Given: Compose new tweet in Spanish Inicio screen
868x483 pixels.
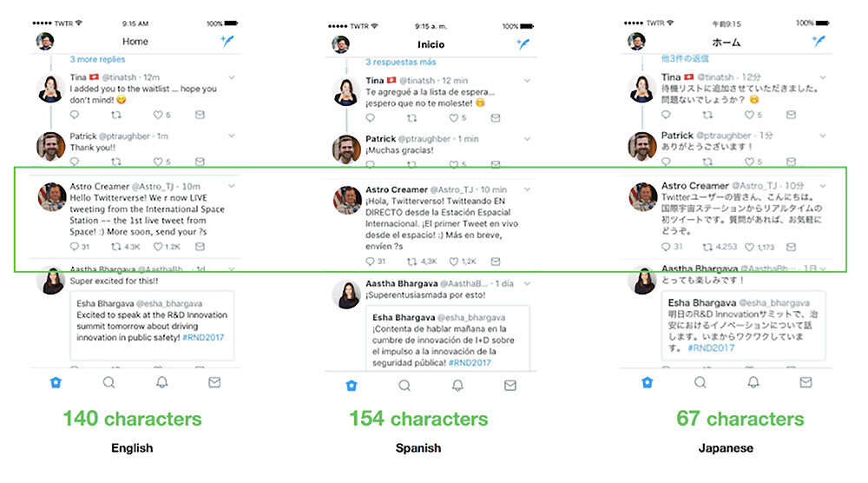Looking at the screenshot, I should point(523,43).
